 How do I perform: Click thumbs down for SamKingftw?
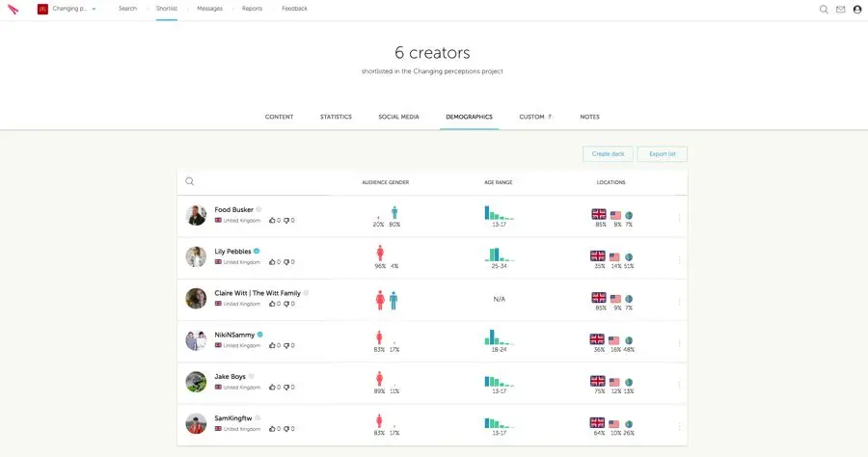287,428
